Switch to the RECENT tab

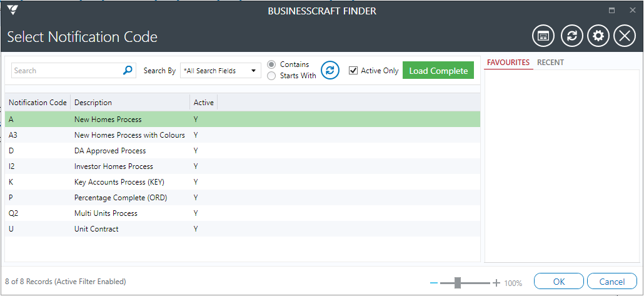[550, 63]
